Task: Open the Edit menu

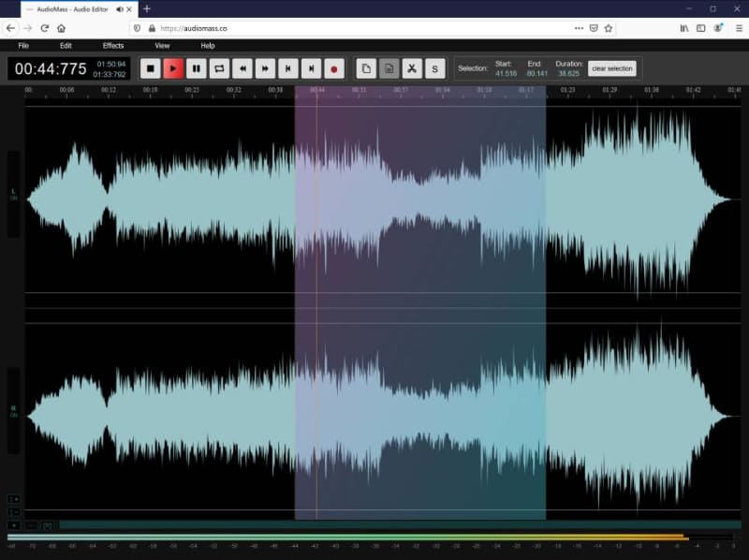Action: coord(66,45)
